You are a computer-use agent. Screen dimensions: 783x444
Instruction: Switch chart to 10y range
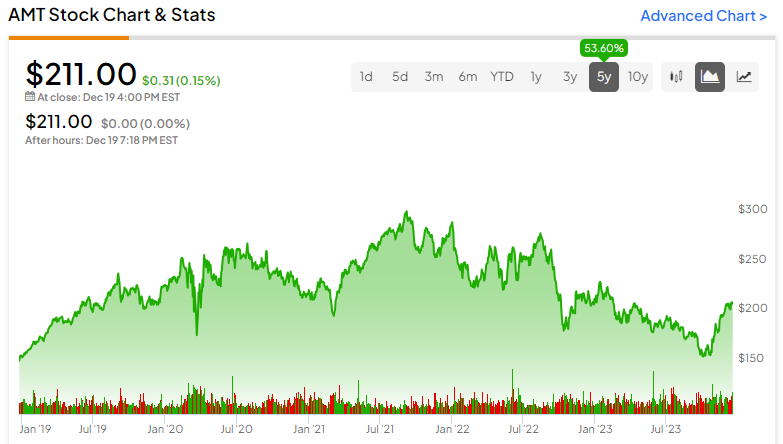click(x=638, y=76)
